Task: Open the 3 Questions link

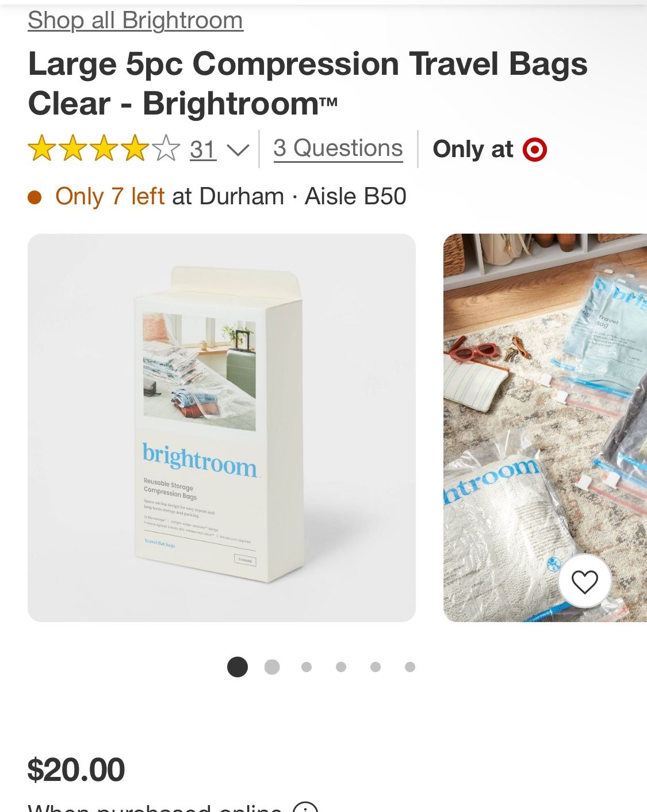Action: (338, 148)
